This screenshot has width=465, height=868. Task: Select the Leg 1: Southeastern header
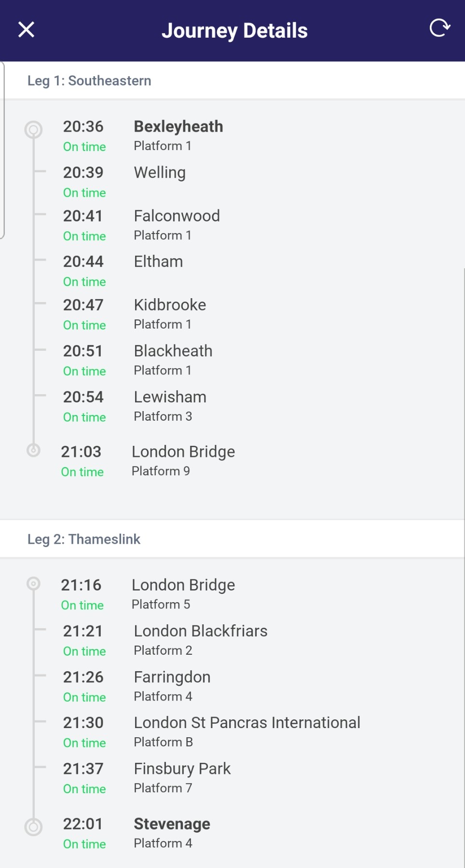coord(89,81)
